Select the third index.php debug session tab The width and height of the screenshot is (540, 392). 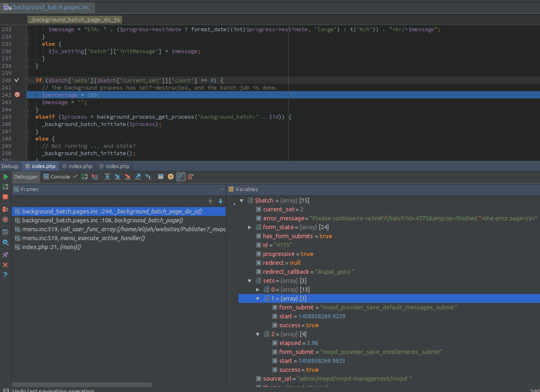(114, 166)
